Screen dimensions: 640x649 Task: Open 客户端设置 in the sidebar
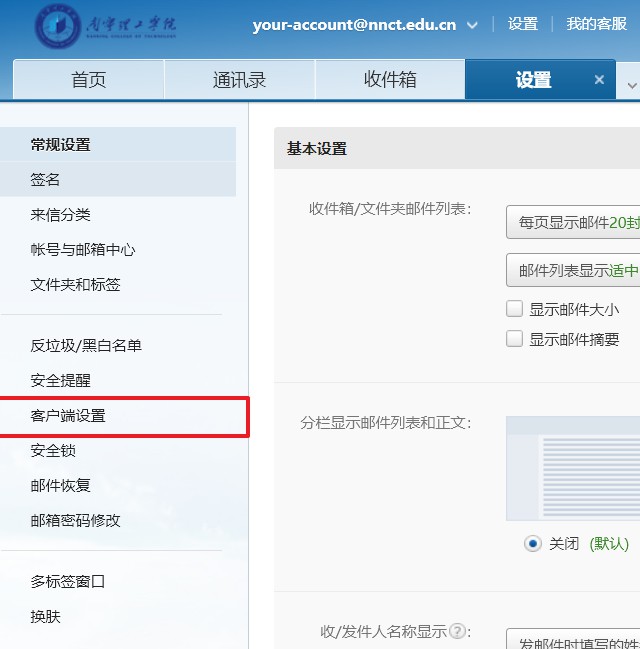[x=68, y=416]
